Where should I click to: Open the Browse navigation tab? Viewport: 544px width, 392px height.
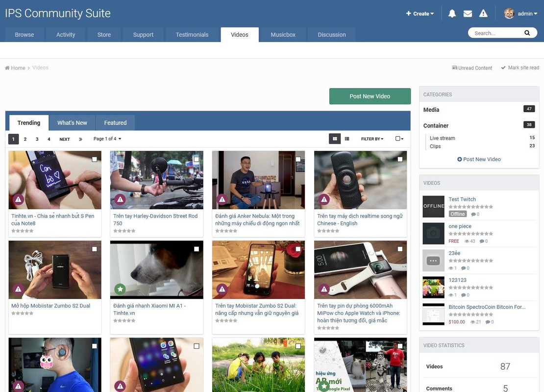coord(25,35)
